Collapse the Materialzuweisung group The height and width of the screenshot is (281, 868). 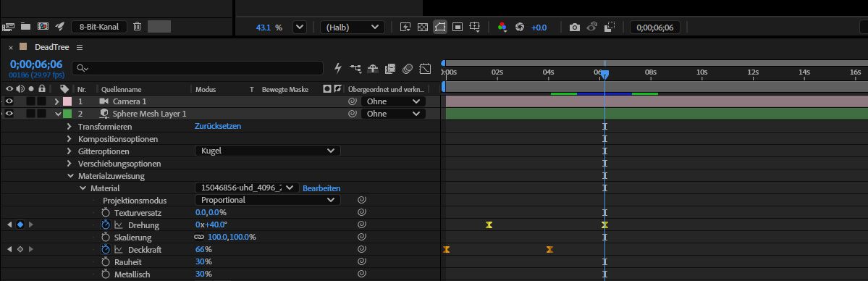70,176
